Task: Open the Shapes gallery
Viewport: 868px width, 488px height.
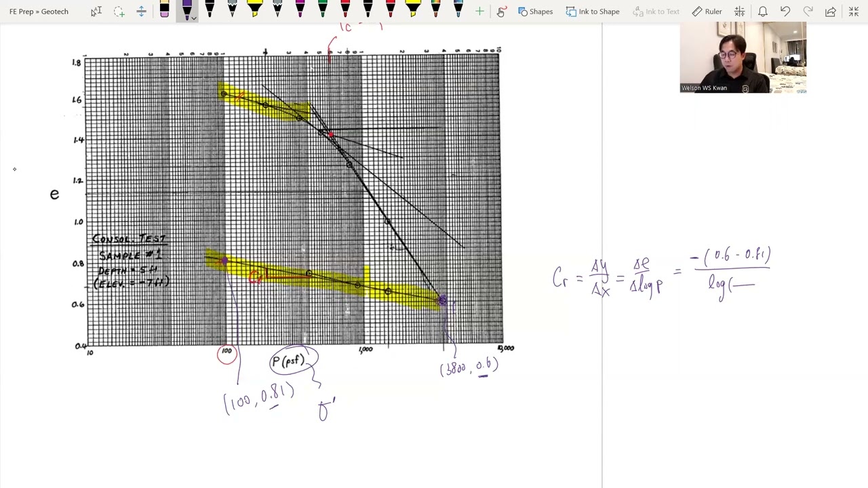Action: (535, 11)
